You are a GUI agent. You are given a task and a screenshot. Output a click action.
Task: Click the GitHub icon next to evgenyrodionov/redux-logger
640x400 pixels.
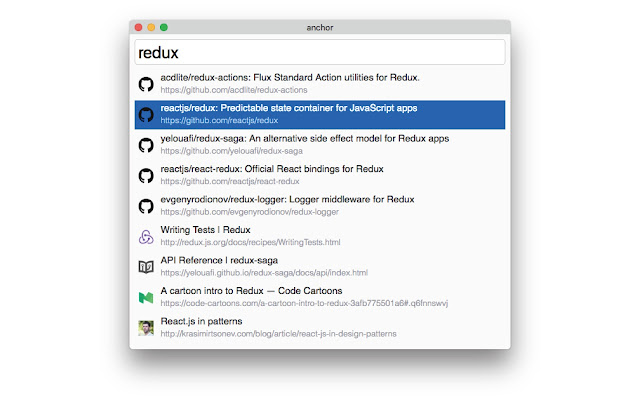pyautogui.click(x=146, y=206)
